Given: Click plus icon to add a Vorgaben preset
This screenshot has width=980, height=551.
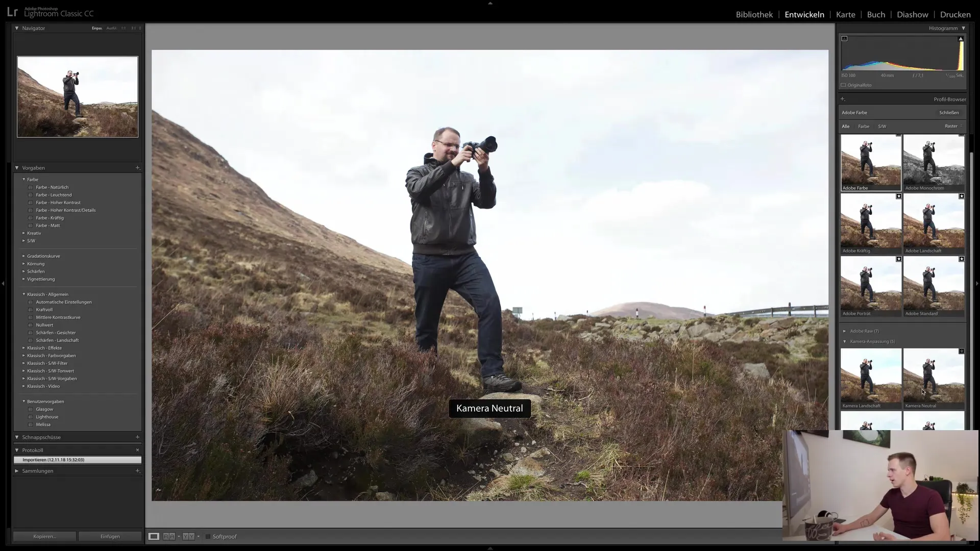Looking at the screenshot, I should pyautogui.click(x=137, y=167).
